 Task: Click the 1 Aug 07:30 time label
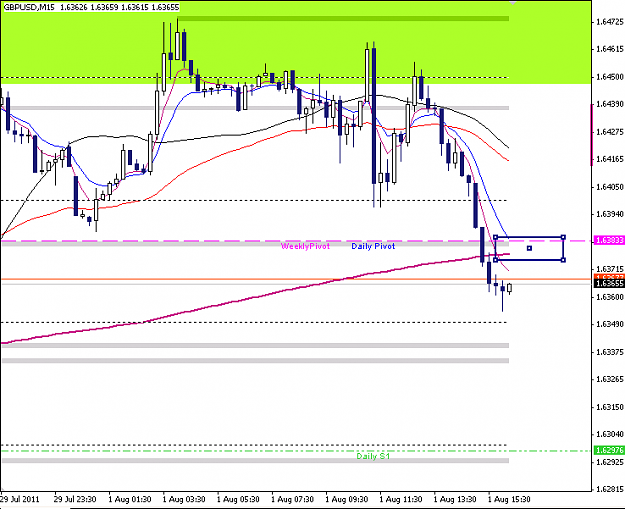point(293,499)
